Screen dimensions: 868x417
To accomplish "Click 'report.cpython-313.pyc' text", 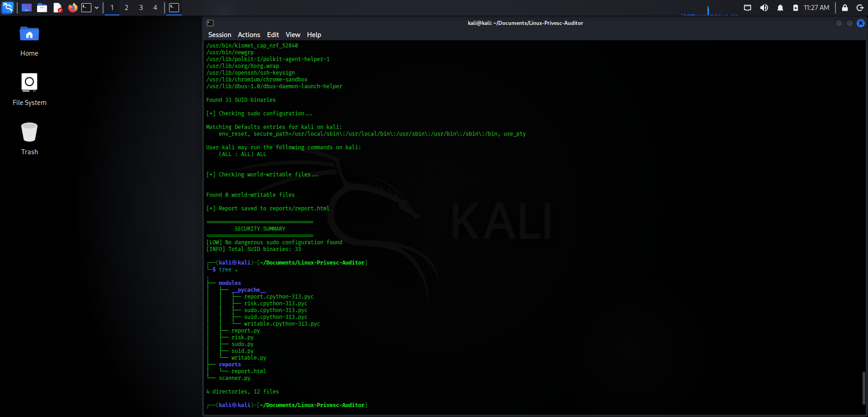I will tap(279, 297).
